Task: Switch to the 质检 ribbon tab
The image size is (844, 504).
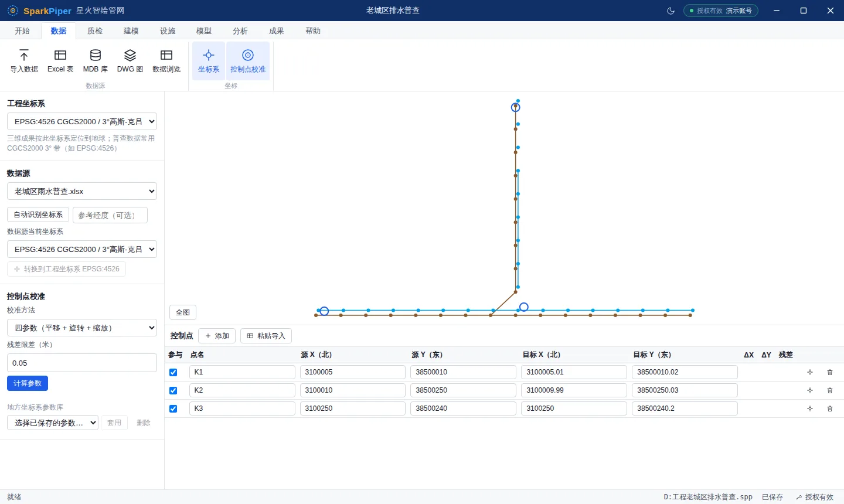Action: [95, 30]
